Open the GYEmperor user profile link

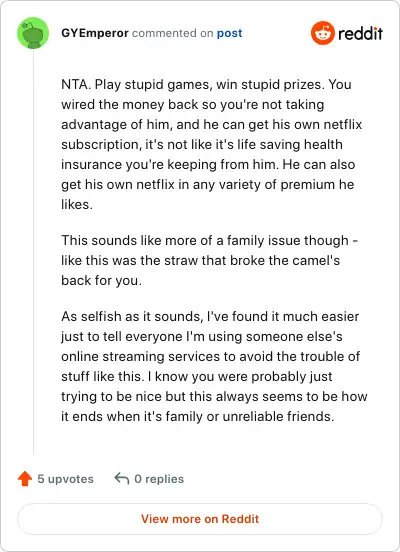[x=95, y=33]
